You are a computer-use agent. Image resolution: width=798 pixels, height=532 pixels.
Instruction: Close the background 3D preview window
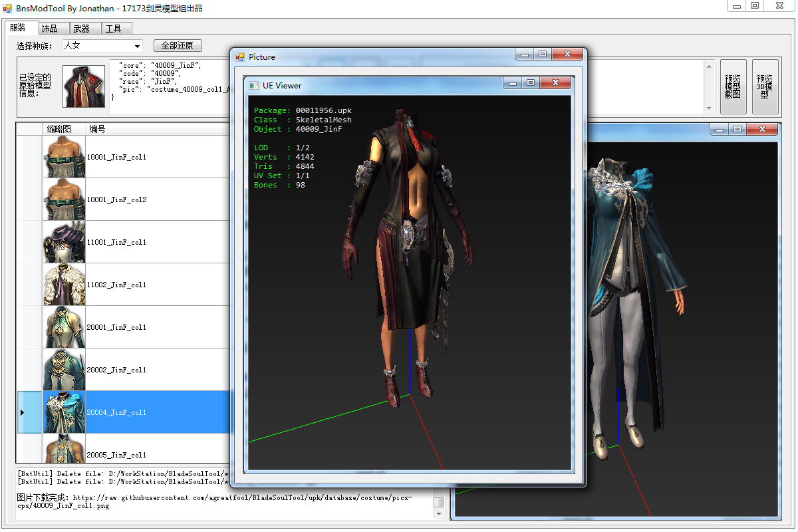tap(762, 130)
